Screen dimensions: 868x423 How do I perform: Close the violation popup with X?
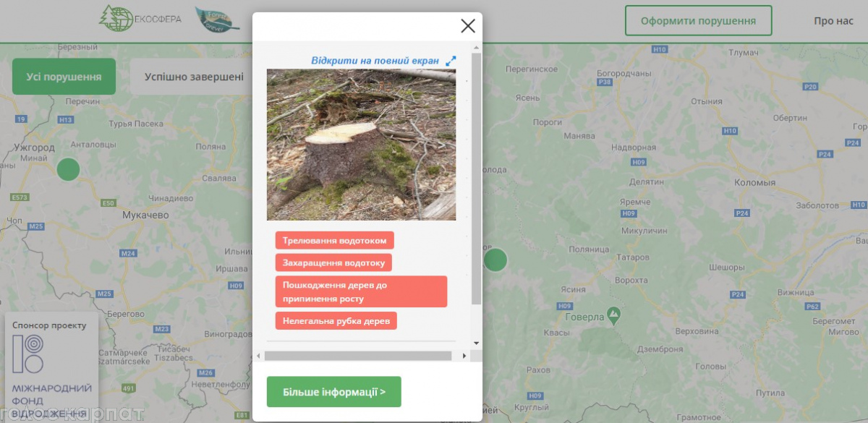click(x=468, y=26)
